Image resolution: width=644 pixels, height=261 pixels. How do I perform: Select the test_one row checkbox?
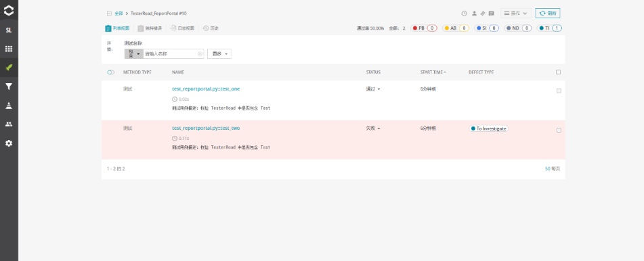tap(559, 91)
